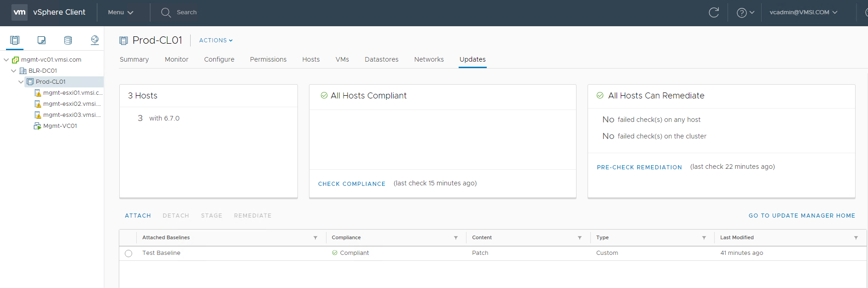The height and width of the screenshot is (288, 868).
Task: Click PRE-CHECK REMEDIATION link
Action: (x=639, y=167)
